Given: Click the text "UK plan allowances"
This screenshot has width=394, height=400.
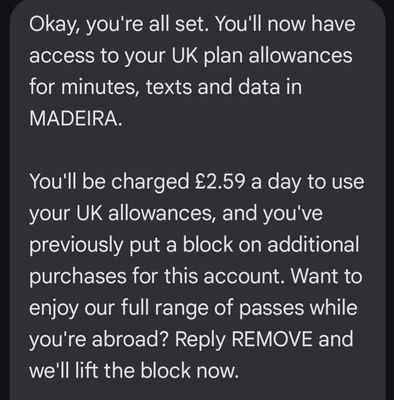Looking at the screenshot, I should 262,55.
